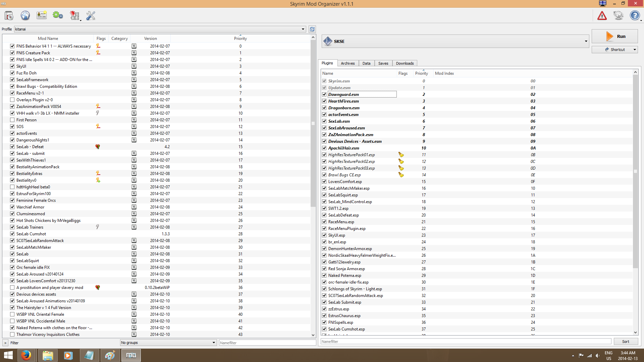644x362 pixels.
Task: Click the mod list scroll down arrow
Action: 313,335
